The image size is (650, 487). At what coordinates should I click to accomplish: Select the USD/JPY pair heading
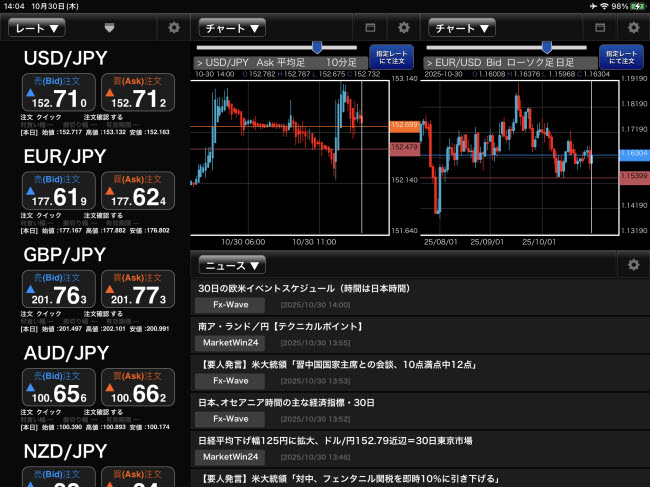tap(65, 58)
